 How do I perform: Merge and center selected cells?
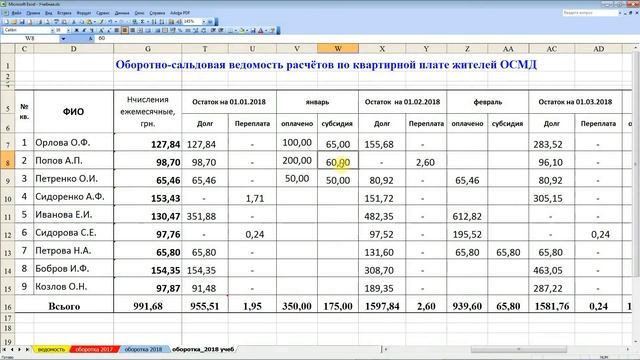(x=140, y=30)
